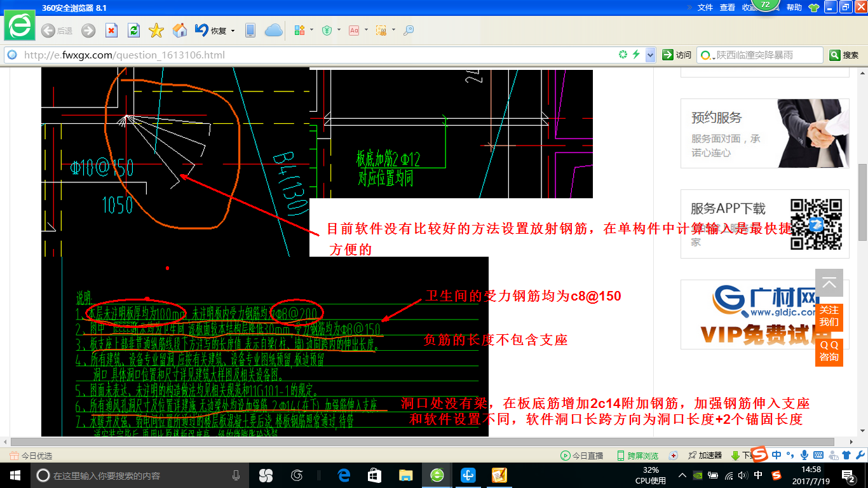
Task: Open Windows Start menu
Action: point(14,475)
